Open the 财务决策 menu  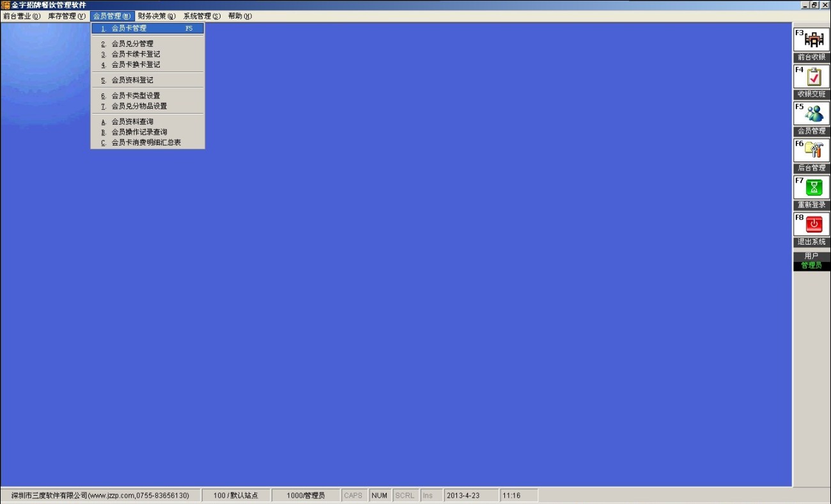[x=157, y=16]
